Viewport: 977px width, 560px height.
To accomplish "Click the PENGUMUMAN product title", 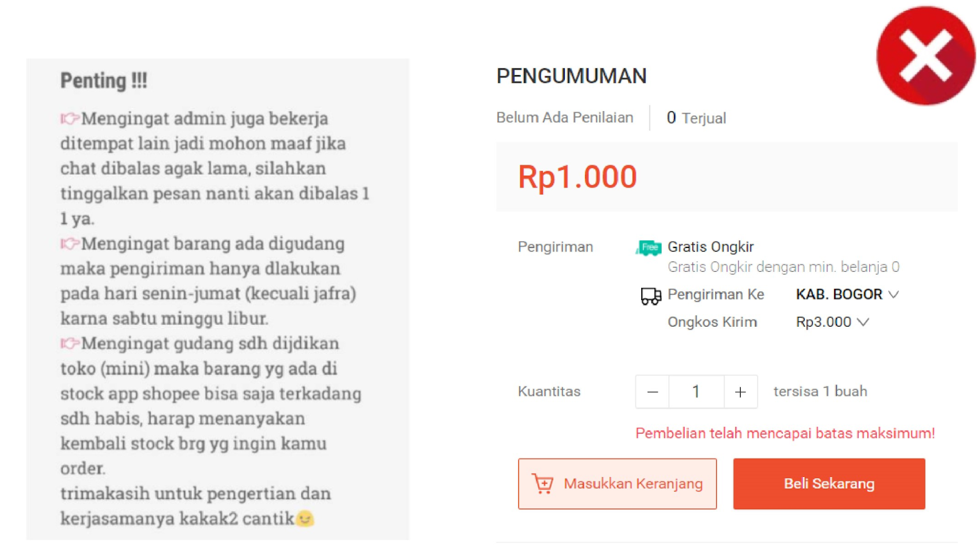I will click(x=571, y=76).
